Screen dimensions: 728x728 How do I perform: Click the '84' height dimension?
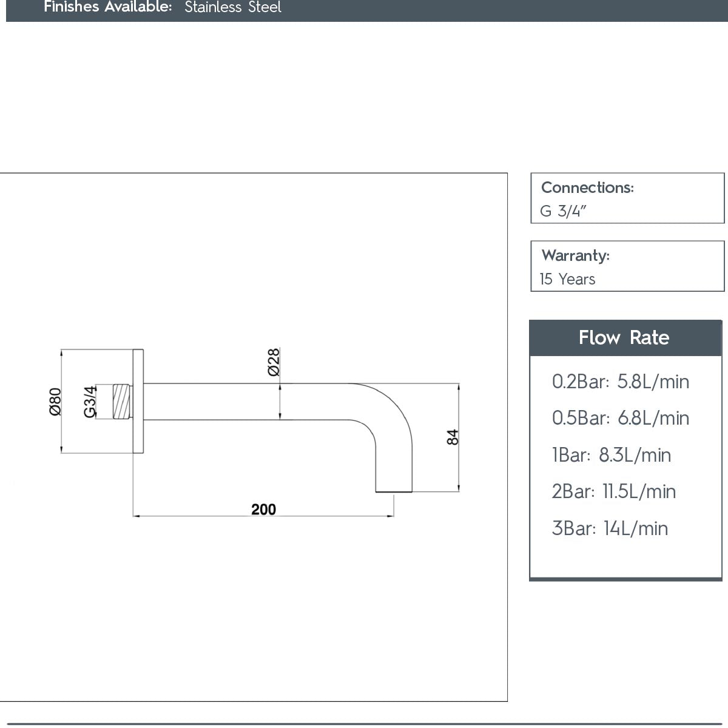coord(453,437)
